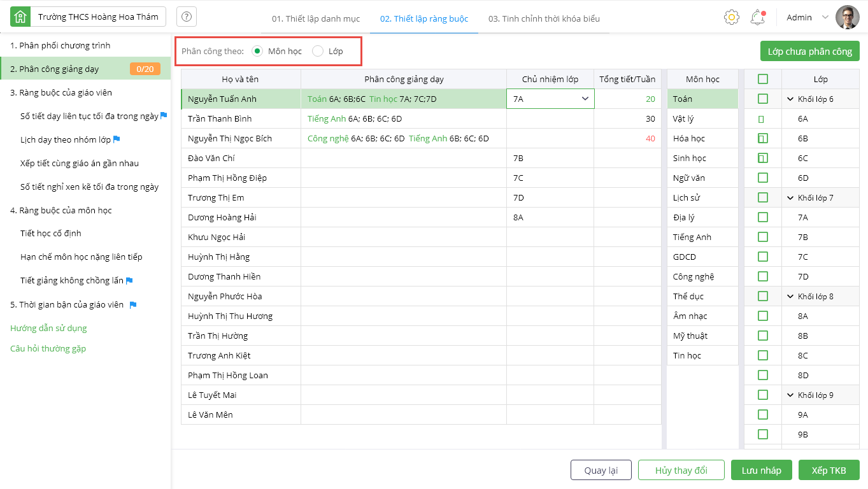Viewport: 868px width, 489px height.
Task: Tick the checkbox for class 6D
Action: (x=763, y=178)
